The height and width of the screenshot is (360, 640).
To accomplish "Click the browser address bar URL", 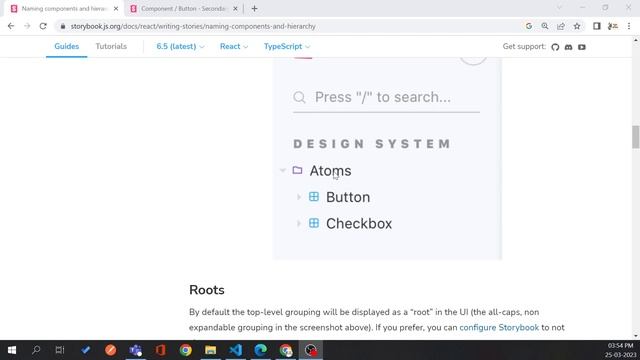I will pyautogui.click(x=193, y=26).
